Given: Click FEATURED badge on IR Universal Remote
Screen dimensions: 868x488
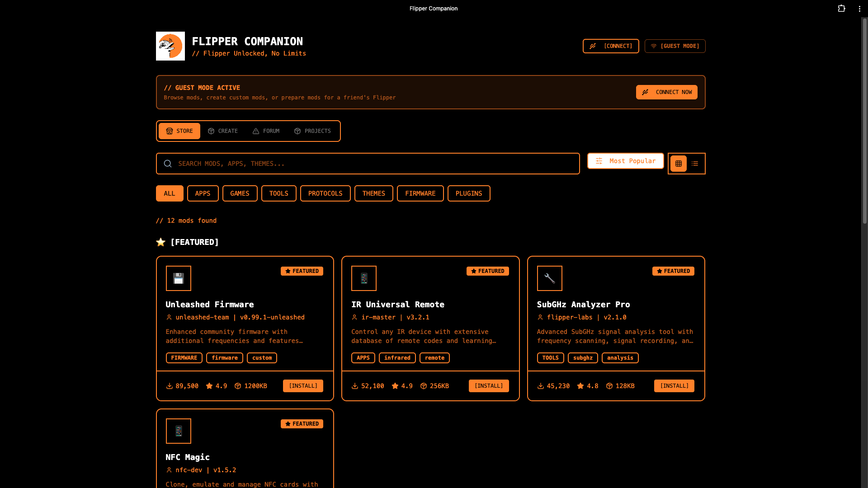Looking at the screenshot, I should (488, 271).
